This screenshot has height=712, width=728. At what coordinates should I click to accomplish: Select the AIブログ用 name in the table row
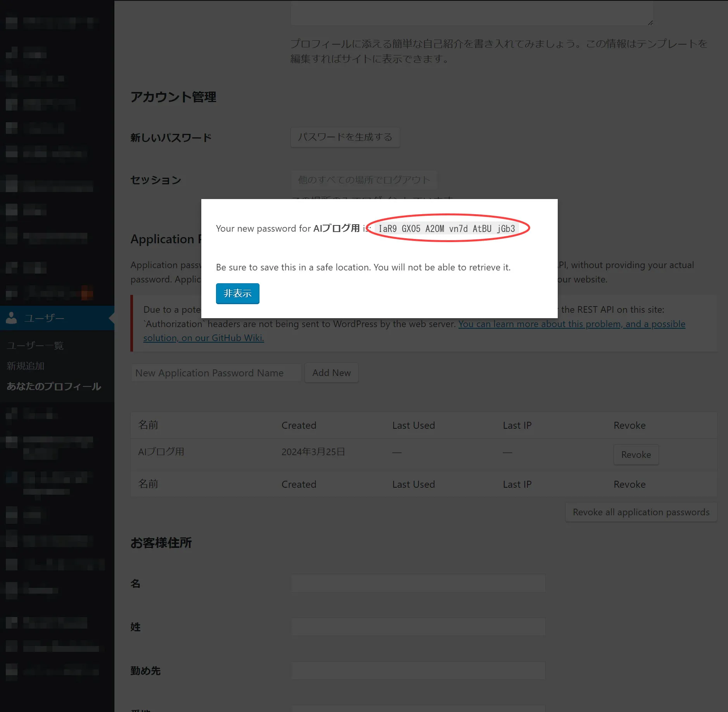tap(161, 452)
